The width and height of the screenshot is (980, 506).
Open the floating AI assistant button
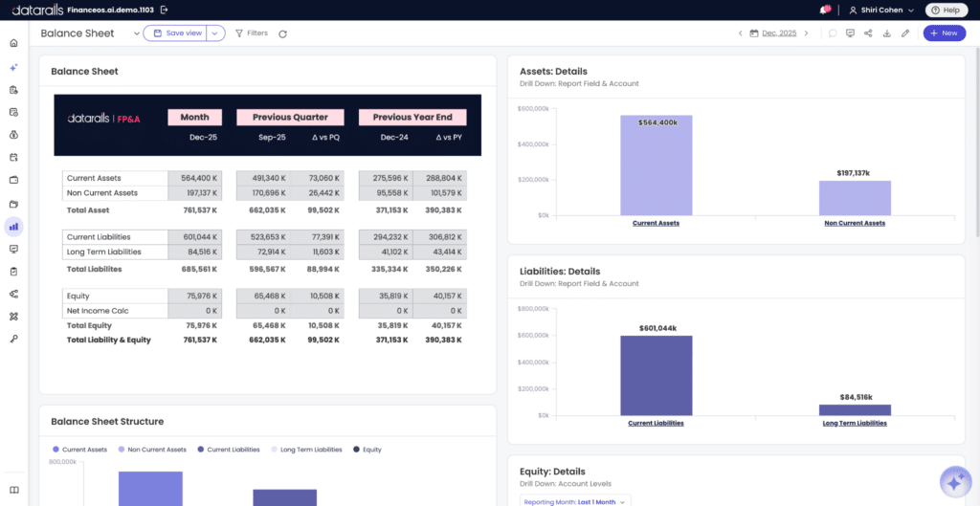(x=955, y=482)
